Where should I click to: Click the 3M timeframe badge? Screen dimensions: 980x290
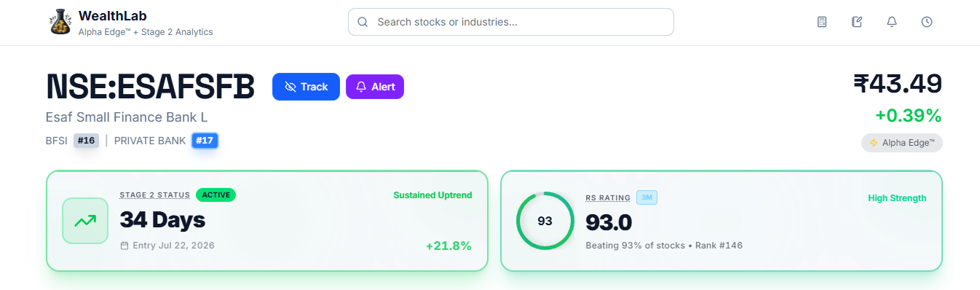(x=647, y=197)
